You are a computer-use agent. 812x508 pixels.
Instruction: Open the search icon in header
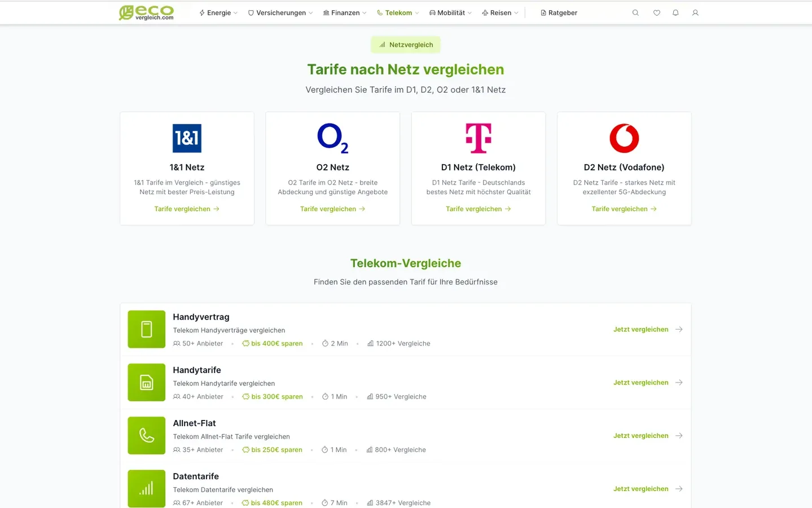click(x=635, y=13)
